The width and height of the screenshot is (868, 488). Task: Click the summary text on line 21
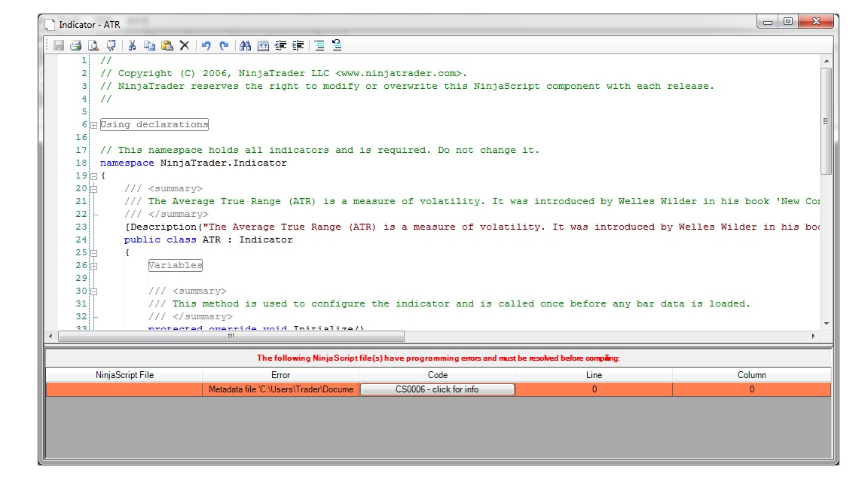(x=472, y=202)
